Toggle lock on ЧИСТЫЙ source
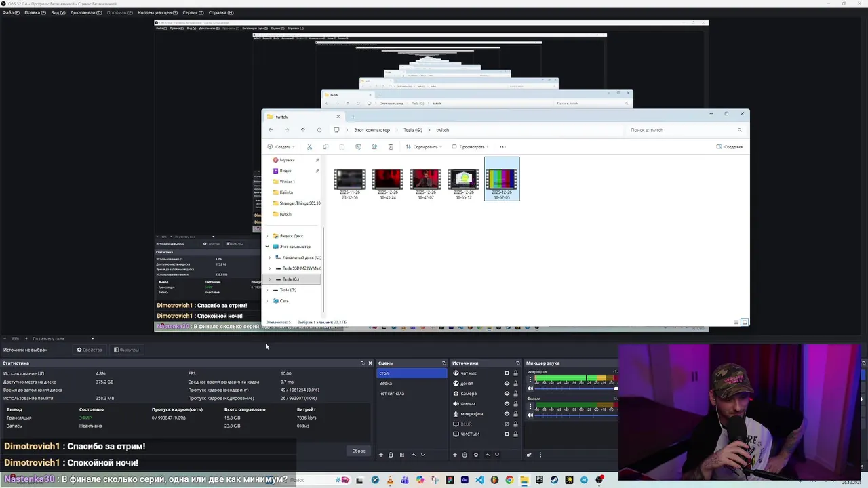 tap(515, 434)
